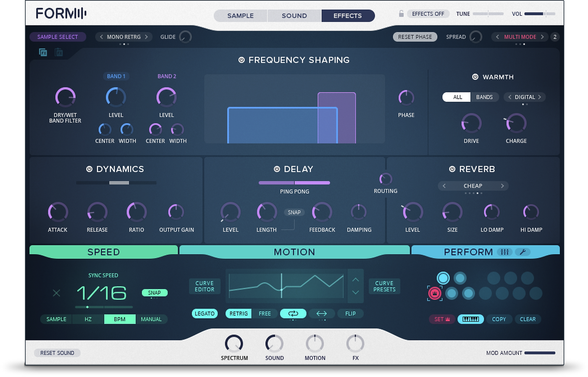Next option right of Multi Mode
The height and width of the screenshot is (377, 588).
(x=542, y=37)
